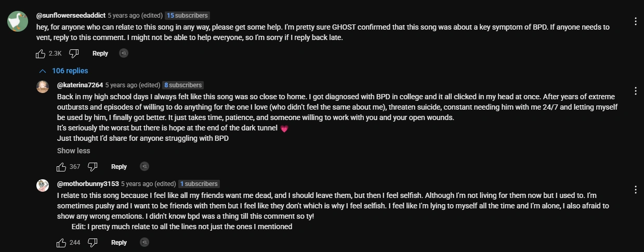The width and height of the screenshot is (644, 252).
Task: Reply to the @sunflowerseedaddict comment
Action: coord(100,53)
